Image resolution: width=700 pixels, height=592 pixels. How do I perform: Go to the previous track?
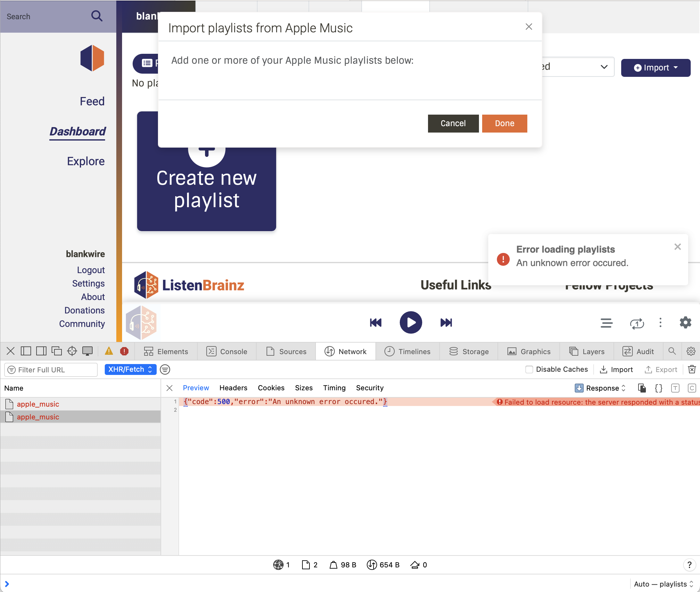376,322
